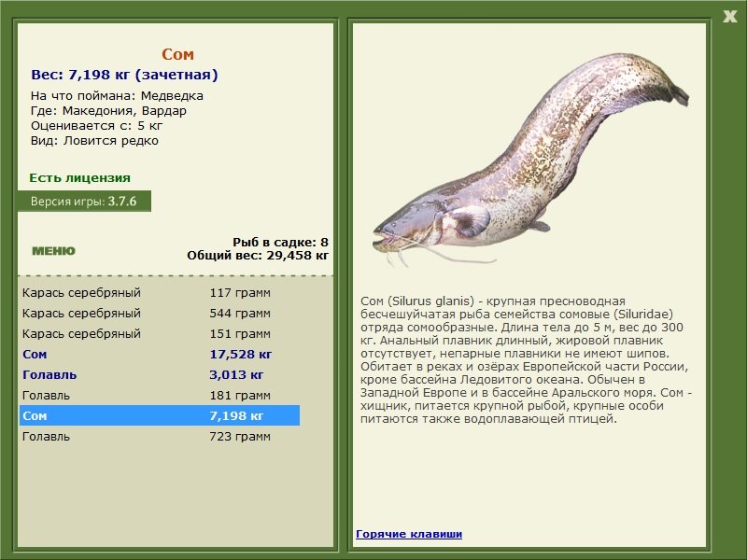Image resolution: width=747 pixels, height=560 pixels.
Task: Click the Версия игры 3.7.6 label
Action: pos(84,202)
